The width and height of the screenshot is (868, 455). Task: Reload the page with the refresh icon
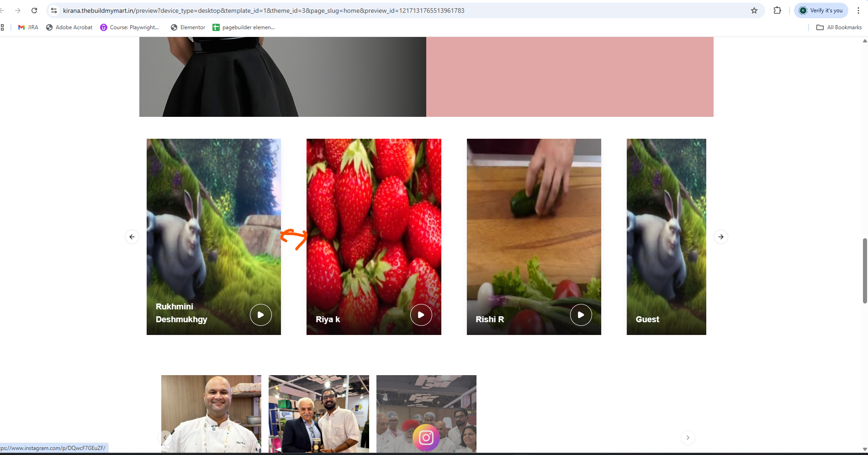34,10
